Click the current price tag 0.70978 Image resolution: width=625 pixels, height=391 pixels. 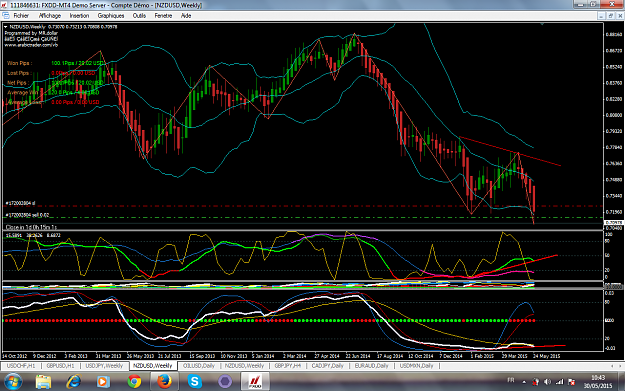tap(614, 222)
